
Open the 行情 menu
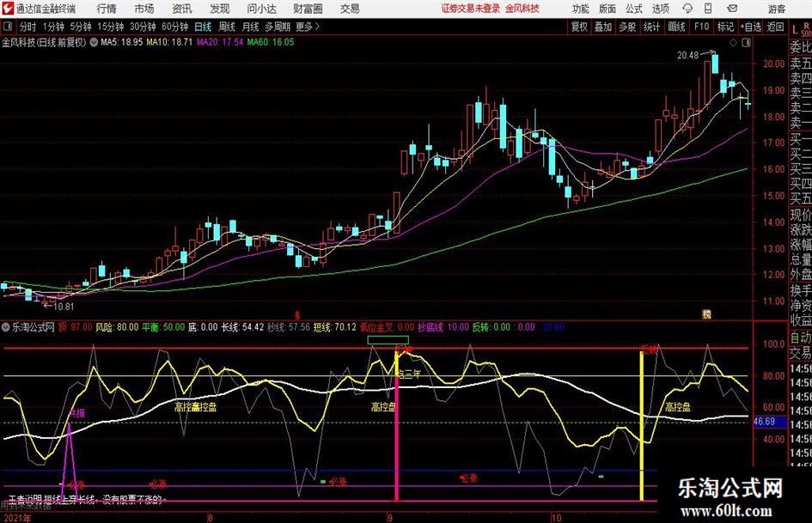point(107,9)
